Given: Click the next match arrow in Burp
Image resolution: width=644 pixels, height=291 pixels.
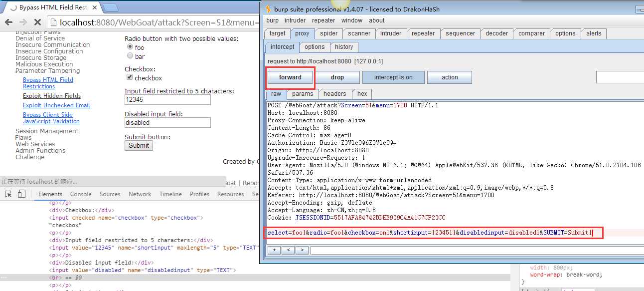Looking at the screenshot, I should (302, 250).
